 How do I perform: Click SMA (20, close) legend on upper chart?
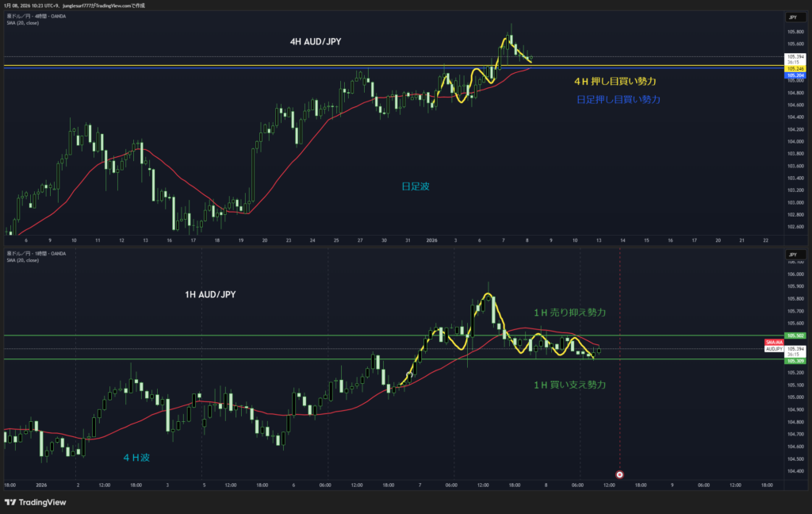[x=21, y=23]
